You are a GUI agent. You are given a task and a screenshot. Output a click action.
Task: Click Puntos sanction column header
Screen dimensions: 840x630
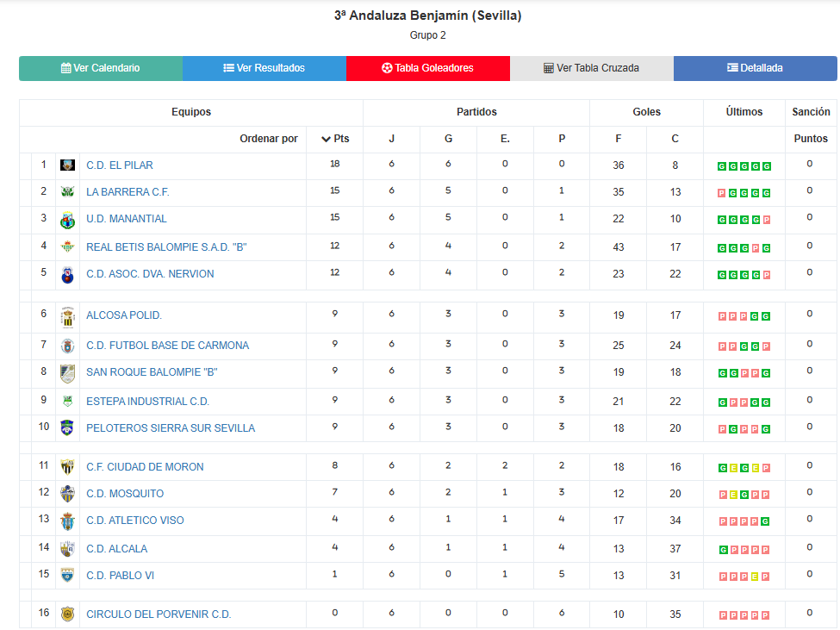pyautogui.click(x=811, y=139)
